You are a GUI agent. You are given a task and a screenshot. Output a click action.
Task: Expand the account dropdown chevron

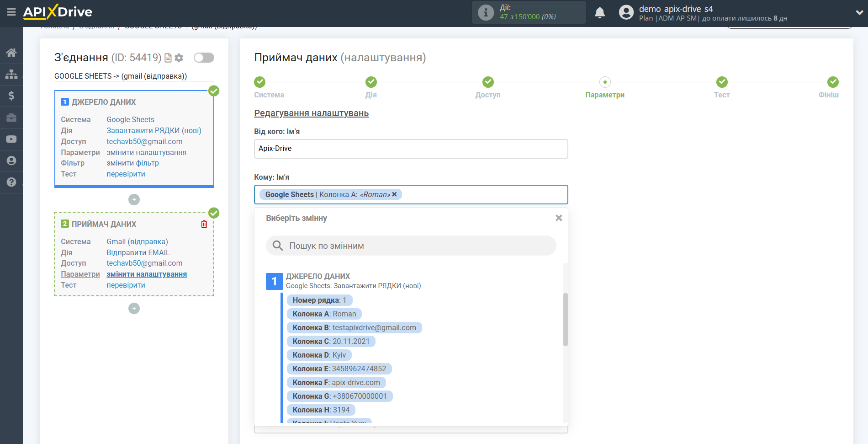click(859, 12)
